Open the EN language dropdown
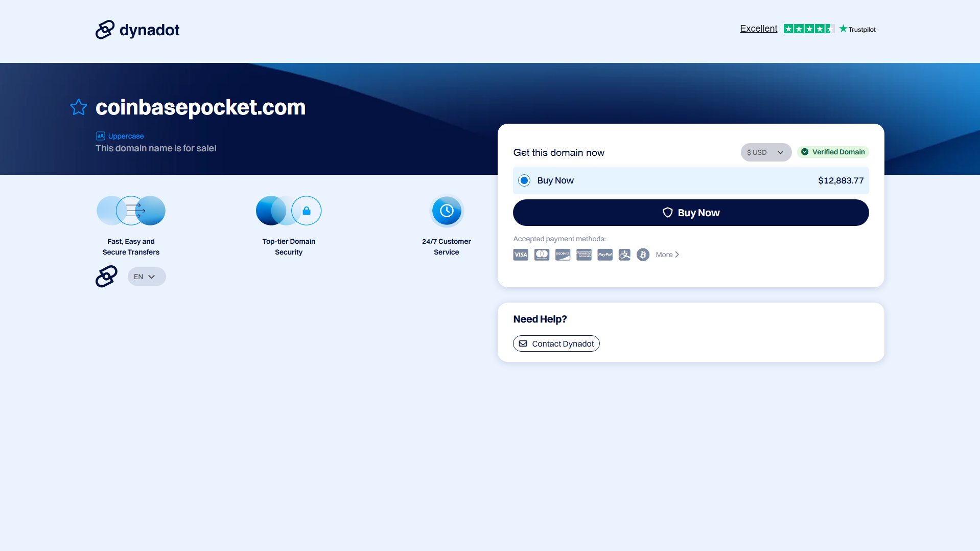The image size is (980, 551). [147, 277]
